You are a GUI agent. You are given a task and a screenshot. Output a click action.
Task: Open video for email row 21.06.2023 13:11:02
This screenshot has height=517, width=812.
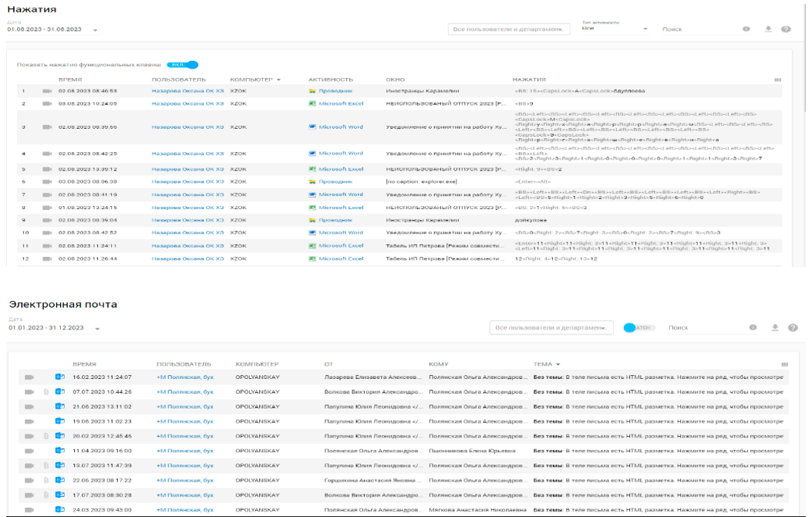(29, 407)
